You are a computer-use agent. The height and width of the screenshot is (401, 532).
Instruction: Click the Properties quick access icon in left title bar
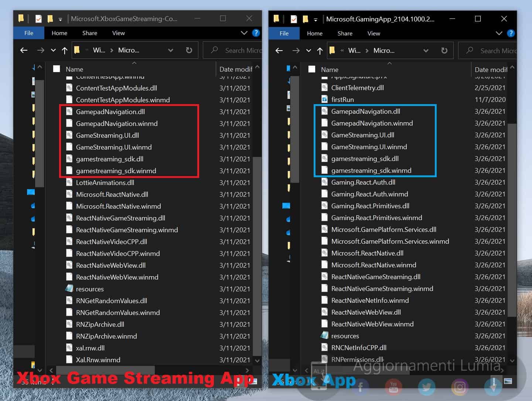38,18
